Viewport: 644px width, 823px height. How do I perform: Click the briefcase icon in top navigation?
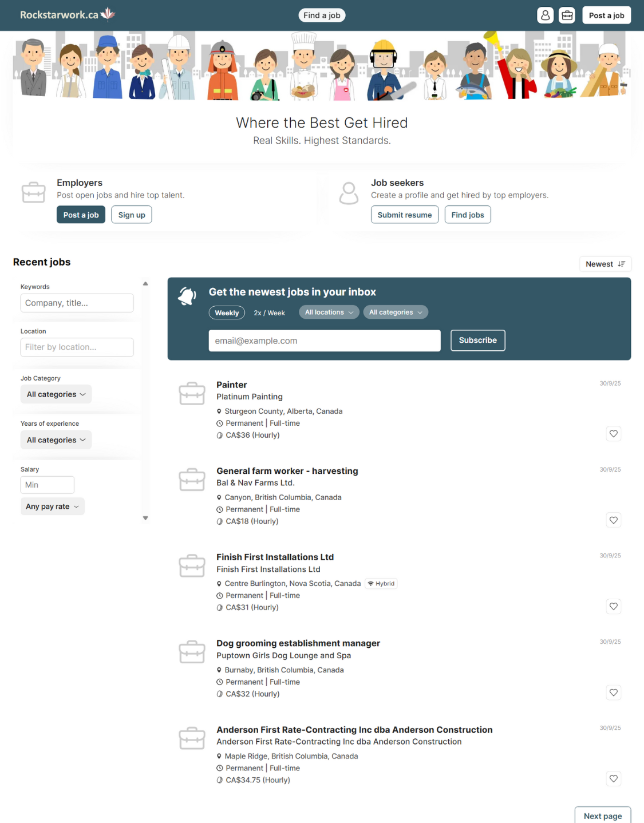tap(567, 15)
